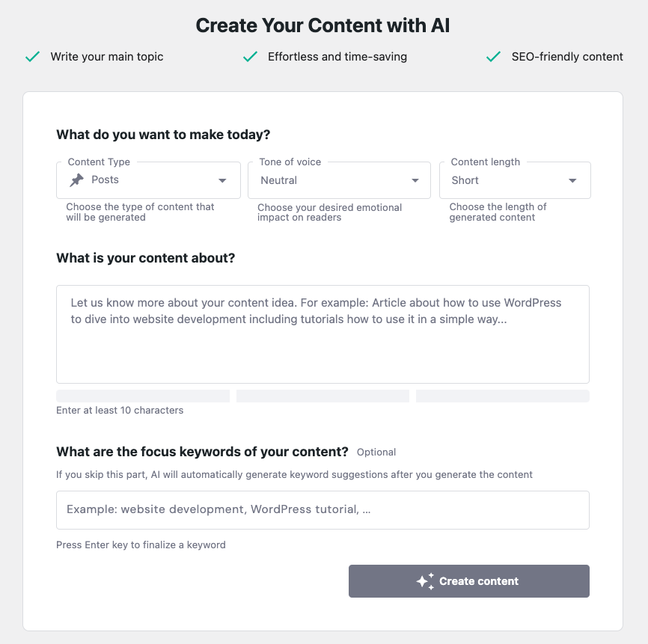Click the down chevron on Content Type selector
Viewport: 648px width, 644px height.
[222, 180]
